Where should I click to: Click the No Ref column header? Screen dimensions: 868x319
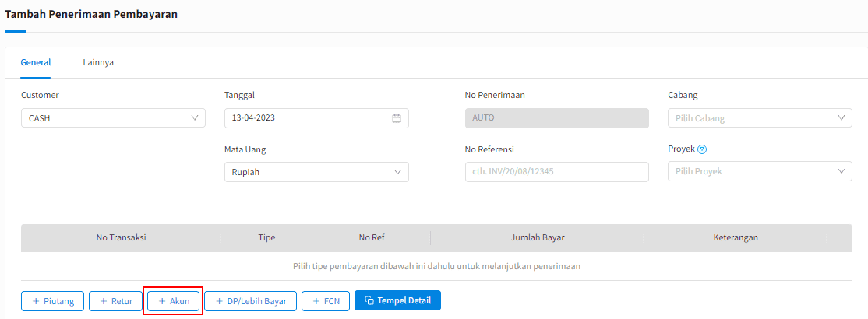click(372, 238)
